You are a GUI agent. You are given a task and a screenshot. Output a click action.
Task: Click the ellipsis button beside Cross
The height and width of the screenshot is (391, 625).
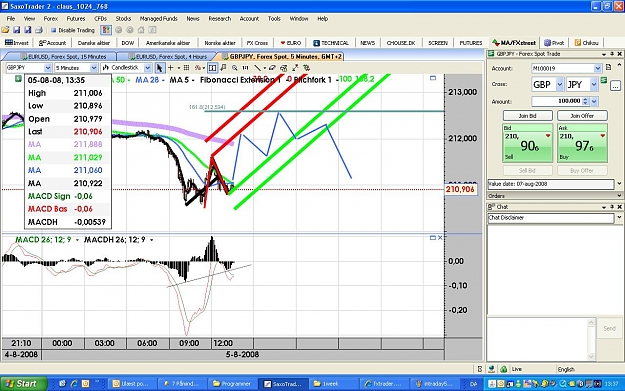pyautogui.click(x=615, y=85)
